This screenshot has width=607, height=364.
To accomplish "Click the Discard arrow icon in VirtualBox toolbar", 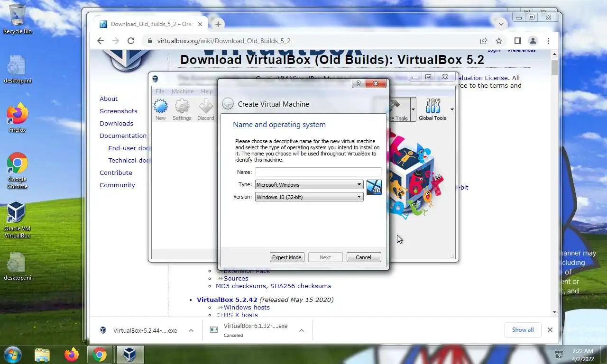I will pos(206,109).
